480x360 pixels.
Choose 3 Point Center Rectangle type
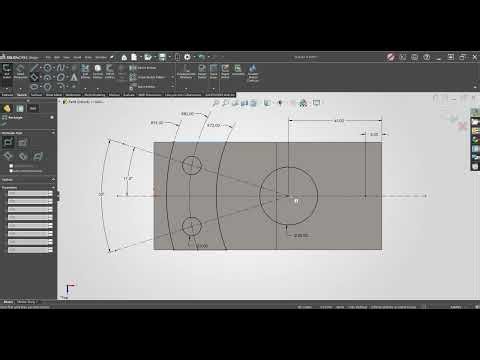23,156
